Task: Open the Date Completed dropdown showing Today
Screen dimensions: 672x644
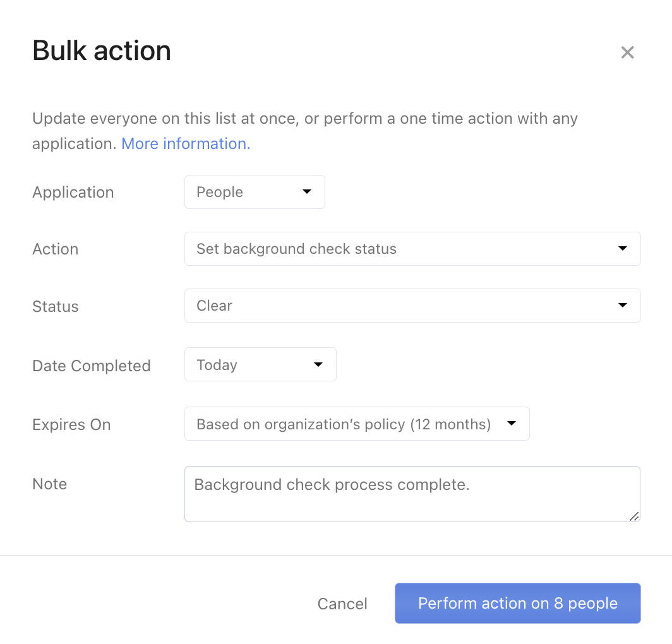Action: 260,365
